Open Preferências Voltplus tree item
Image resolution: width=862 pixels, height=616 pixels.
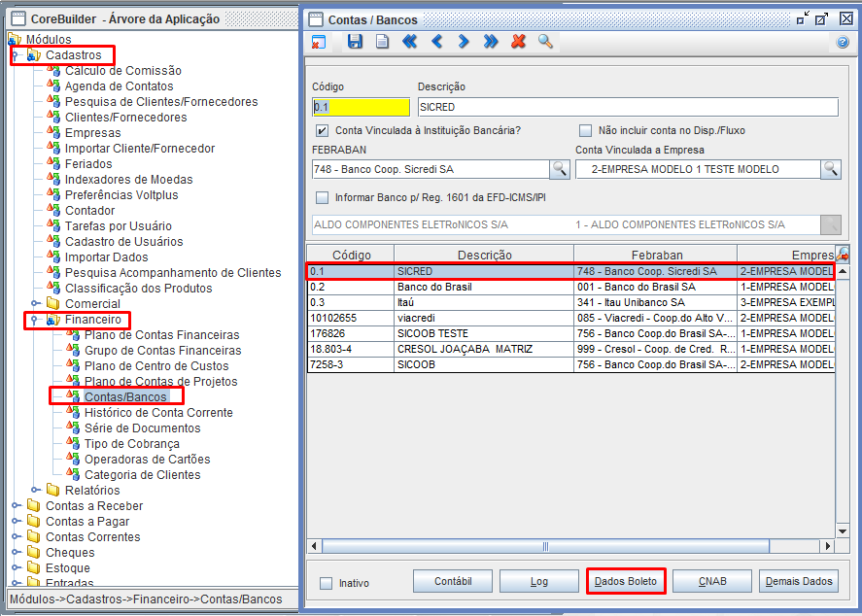click(x=121, y=194)
